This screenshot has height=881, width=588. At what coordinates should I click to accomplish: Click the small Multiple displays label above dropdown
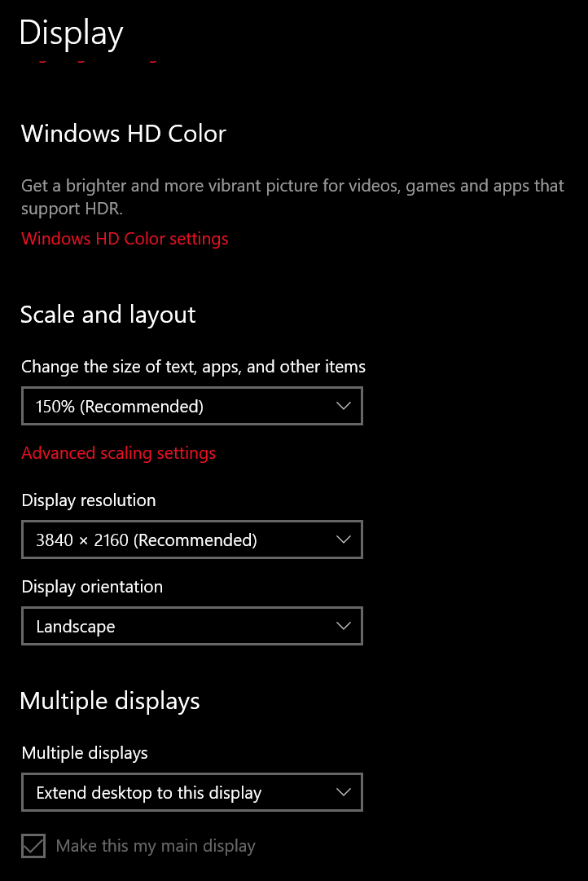pos(85,754)
